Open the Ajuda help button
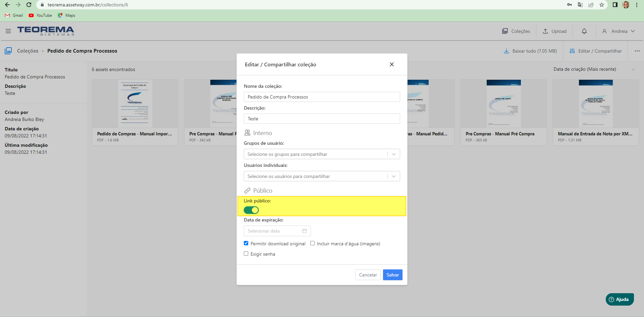The height and width of the screenshot is (317, 644). tap(620, 299)
